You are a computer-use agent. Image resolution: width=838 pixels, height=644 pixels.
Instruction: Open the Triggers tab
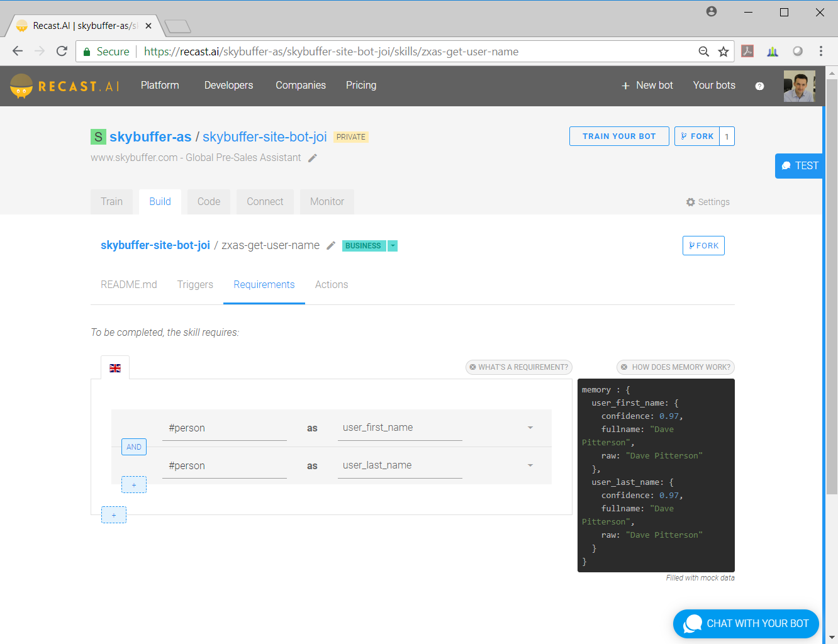point(195,285)
